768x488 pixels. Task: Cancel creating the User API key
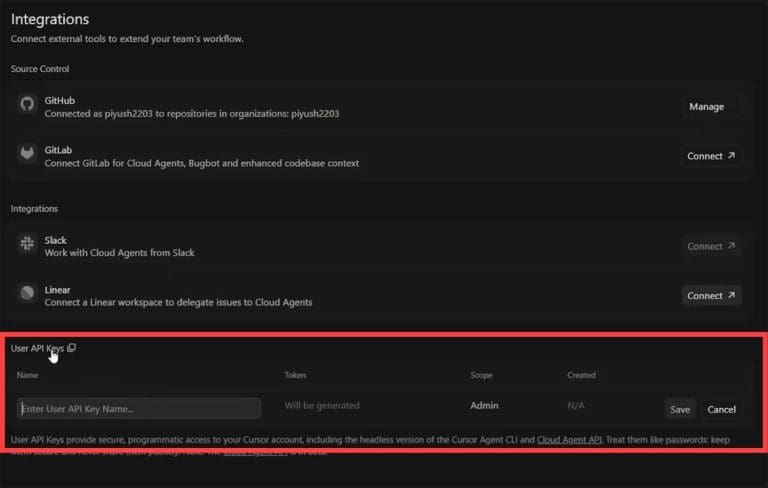721,409
